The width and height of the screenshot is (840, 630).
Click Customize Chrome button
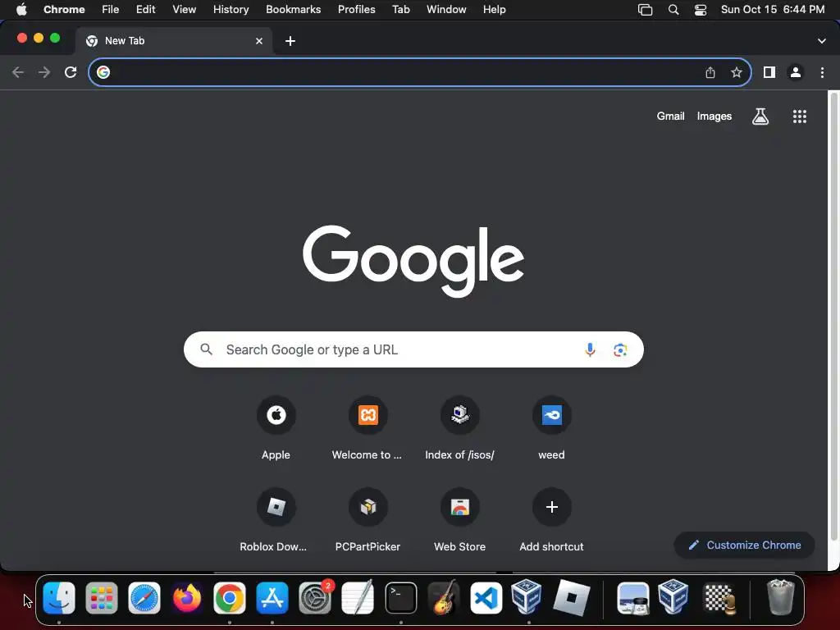pos(744,545)
